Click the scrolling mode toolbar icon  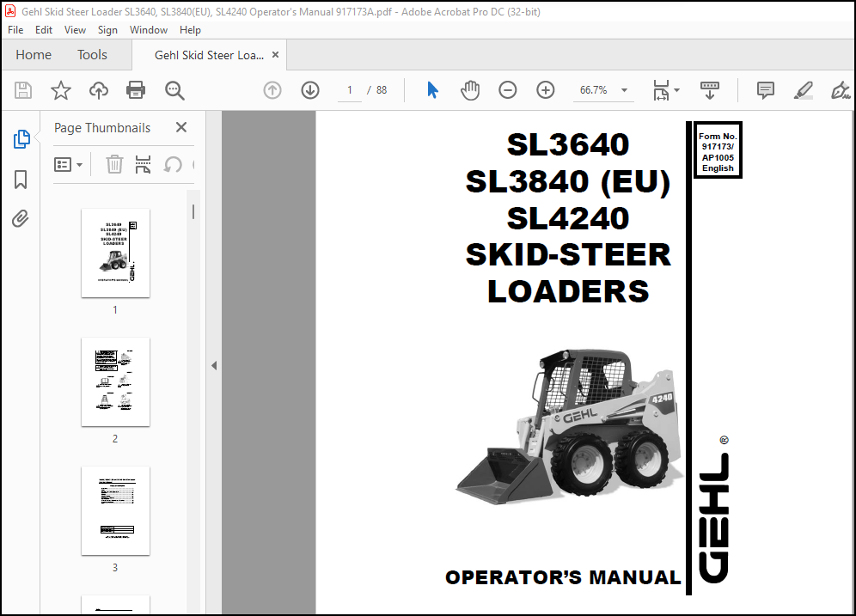pos(709,90)
